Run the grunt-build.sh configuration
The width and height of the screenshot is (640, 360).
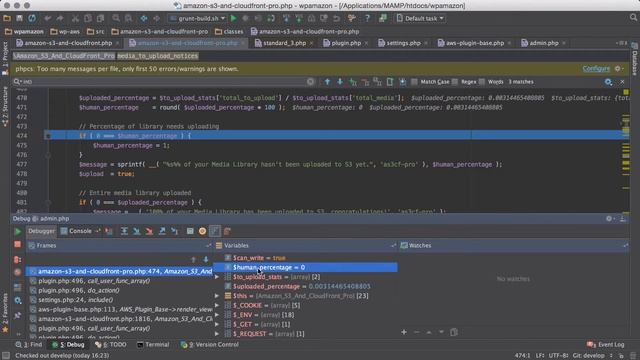(x=233, y=18)
